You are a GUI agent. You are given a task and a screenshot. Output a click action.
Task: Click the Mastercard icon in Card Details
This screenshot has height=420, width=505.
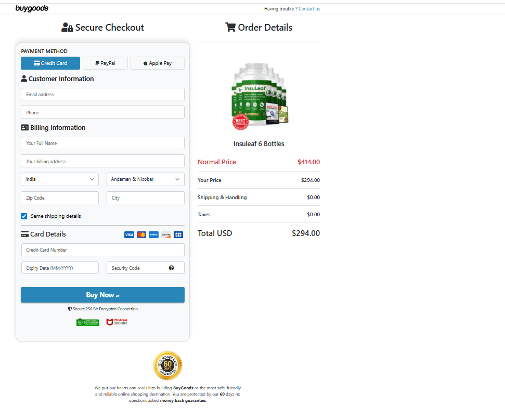point(141,234)
